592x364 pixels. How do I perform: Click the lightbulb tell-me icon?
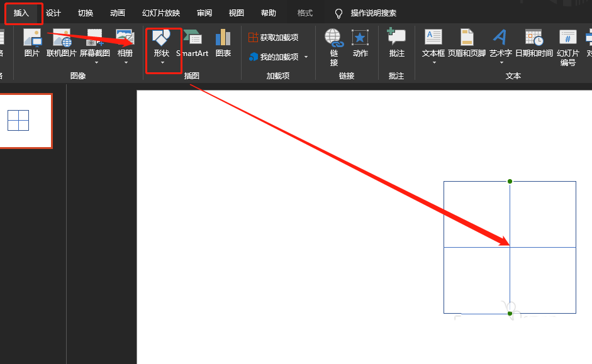pos(338,14)
